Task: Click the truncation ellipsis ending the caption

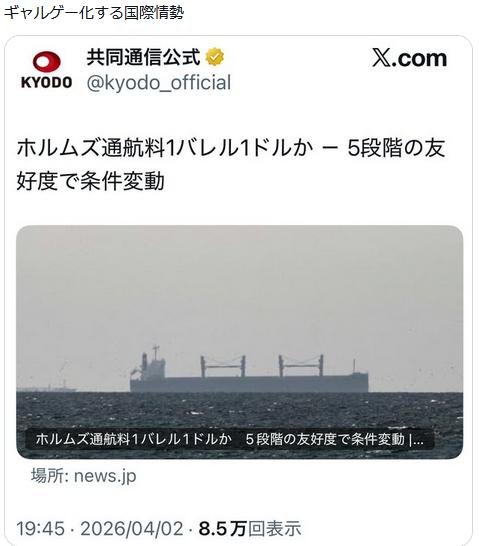Action: (419, 442)
